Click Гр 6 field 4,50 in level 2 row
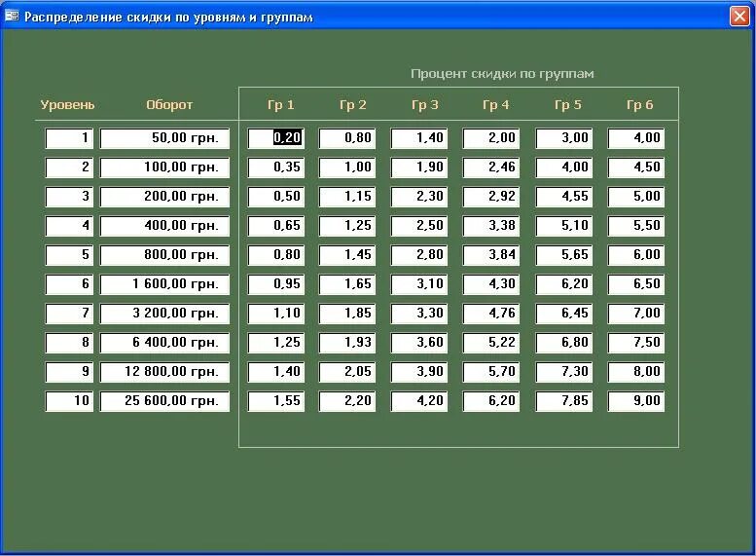This screenshot has height=556, width=756. pyautogui.click(x=636, y=167)
